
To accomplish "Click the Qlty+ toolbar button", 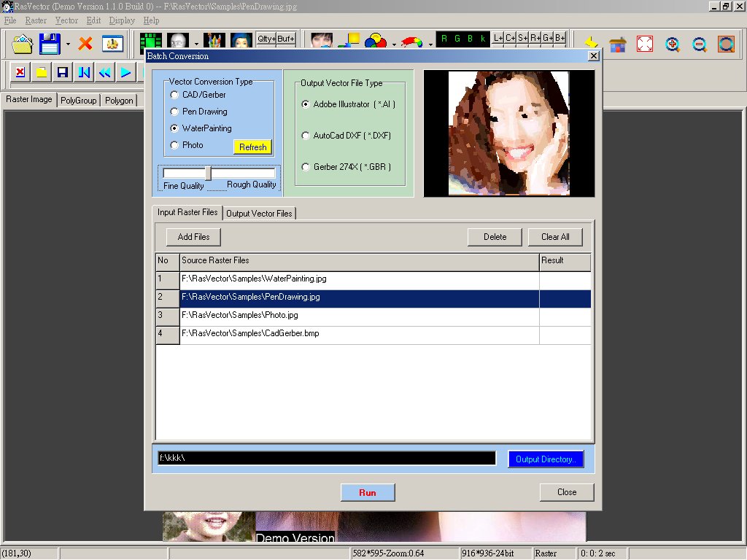I will coord(266,39).
